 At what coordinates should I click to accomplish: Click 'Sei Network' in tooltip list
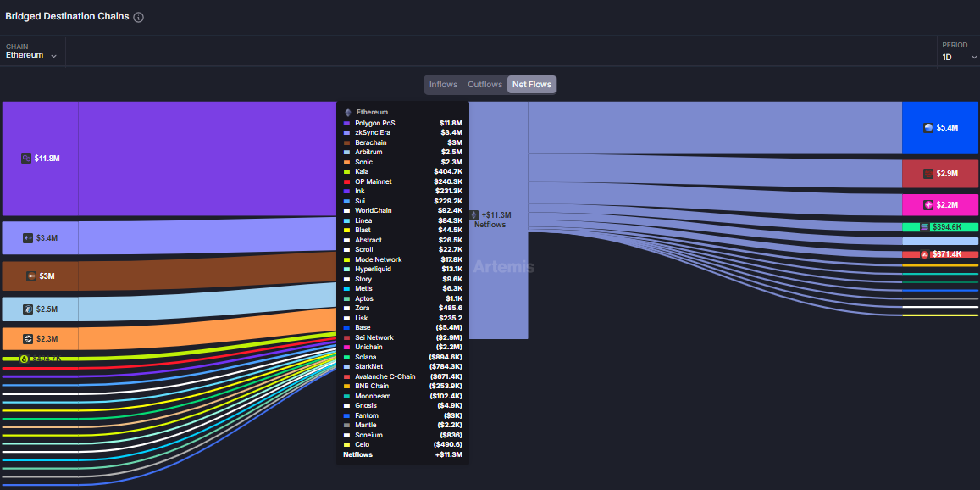coord(374,337)
